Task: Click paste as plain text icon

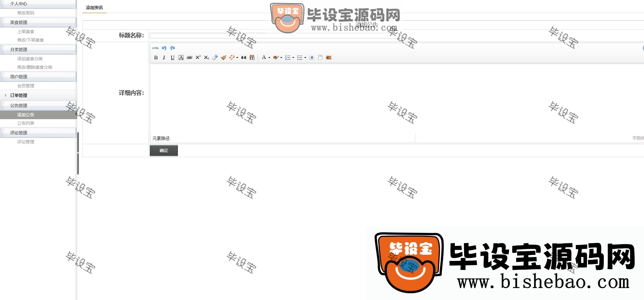Action: tap(252, 57)
